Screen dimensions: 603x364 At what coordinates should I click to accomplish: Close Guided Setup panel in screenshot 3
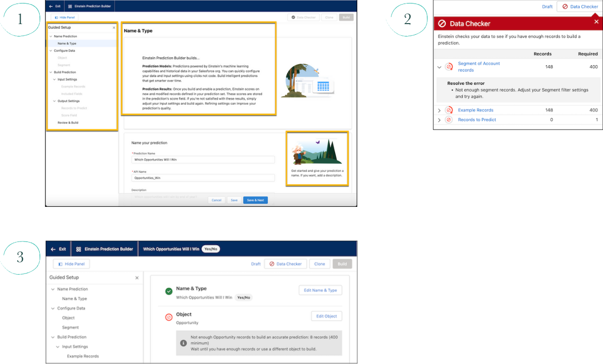click(x=137, y=278)
